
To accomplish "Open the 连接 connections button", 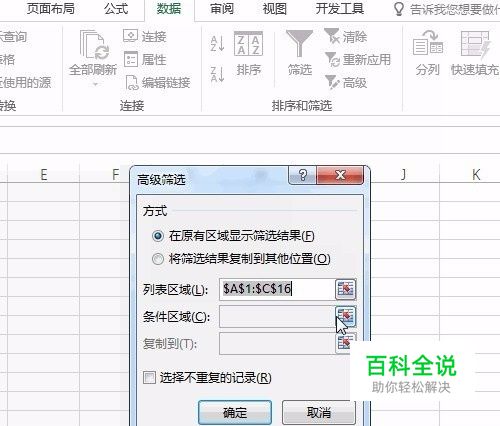I will pos(145,36).
